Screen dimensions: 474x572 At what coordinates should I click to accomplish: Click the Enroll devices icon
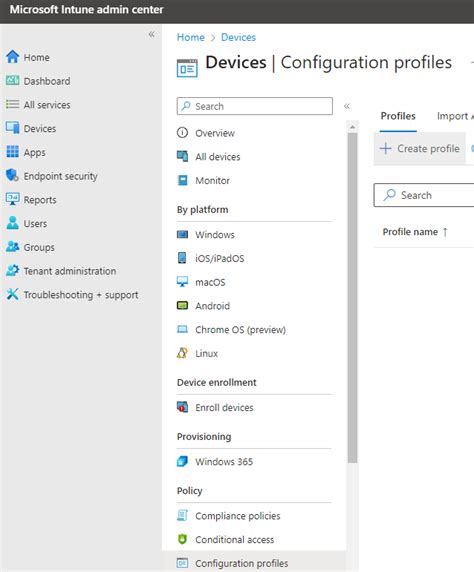pos(182,407)
